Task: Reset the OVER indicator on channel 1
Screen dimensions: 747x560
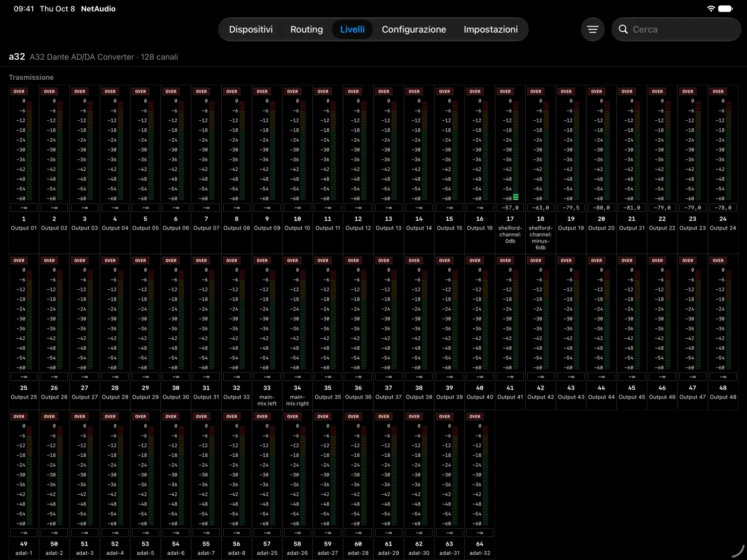Action: 19,91
